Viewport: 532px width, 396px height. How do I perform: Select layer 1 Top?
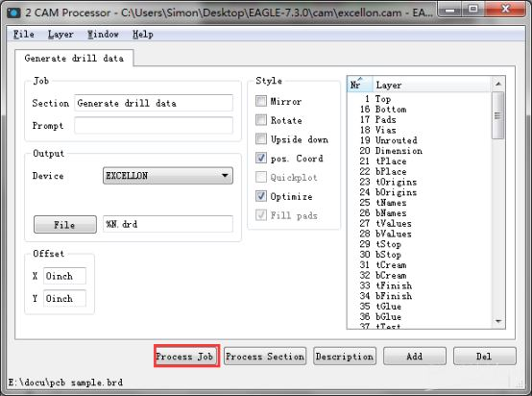420,99
